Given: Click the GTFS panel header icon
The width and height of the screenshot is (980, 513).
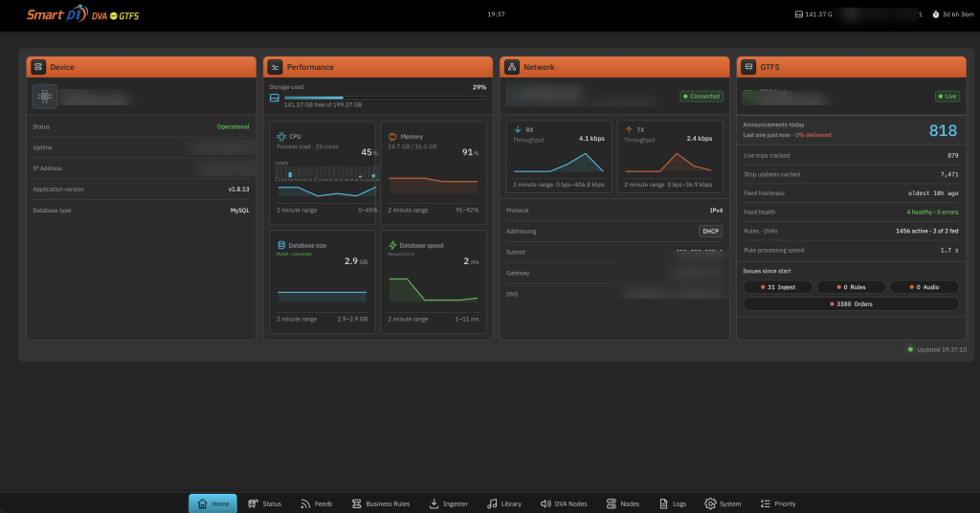Looking at the screenshot, I should [x=748, y=67].
